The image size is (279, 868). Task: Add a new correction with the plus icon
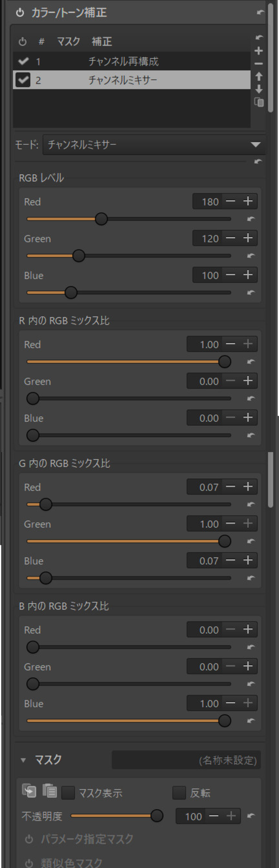tap(258, 51)
